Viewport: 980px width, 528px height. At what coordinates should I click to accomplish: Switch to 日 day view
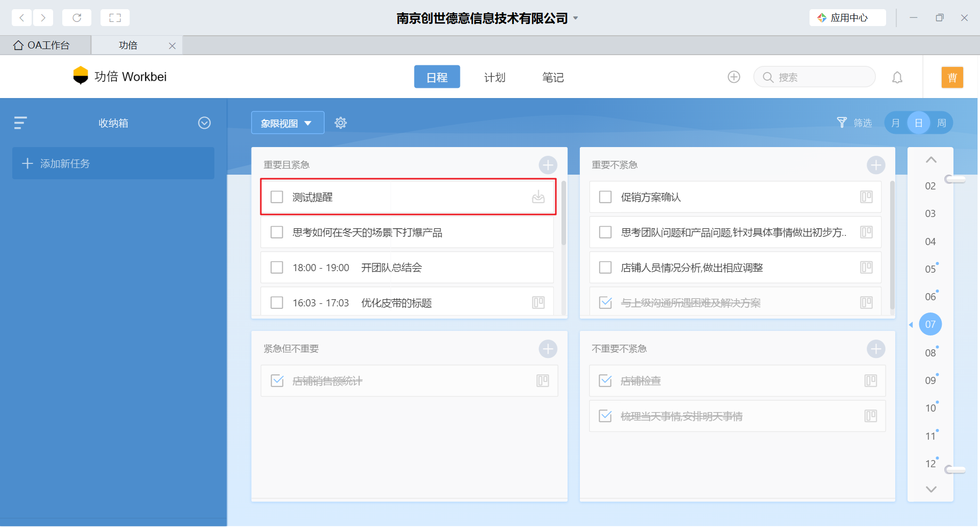click(919, 123)
